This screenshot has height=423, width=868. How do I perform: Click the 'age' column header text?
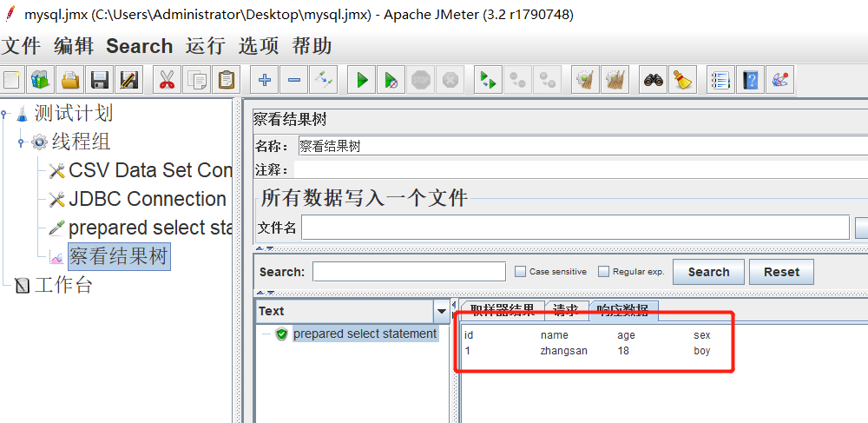point(626,335)
